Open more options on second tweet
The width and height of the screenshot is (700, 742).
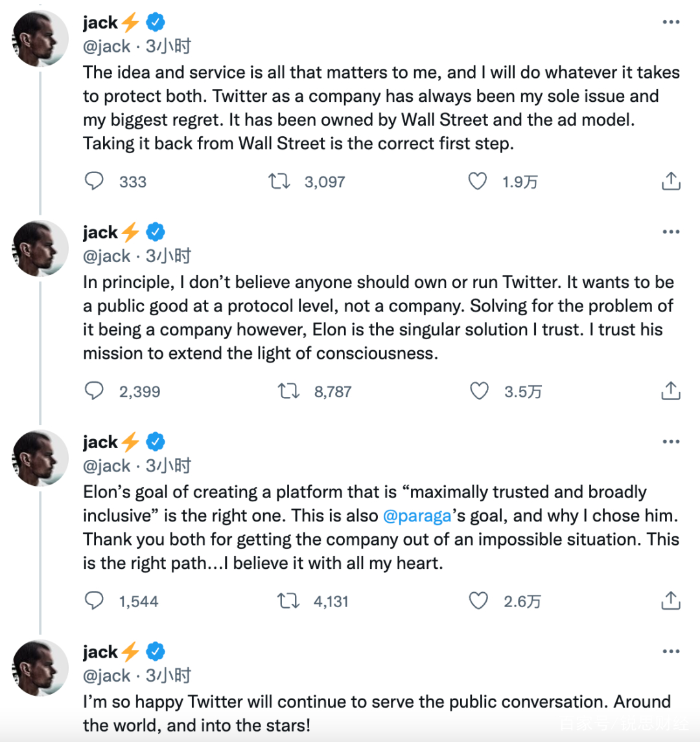(671, 232)
